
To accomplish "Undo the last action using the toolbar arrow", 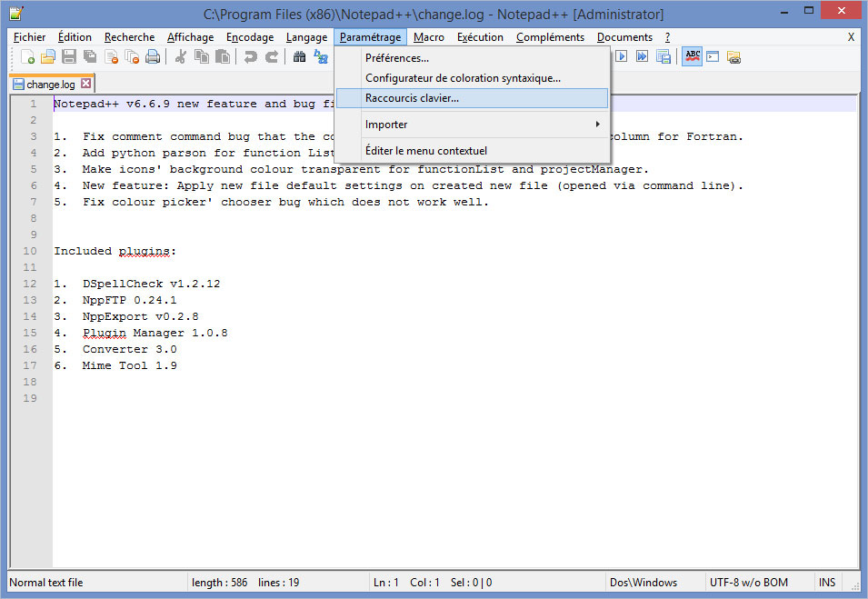I will (x=250, y=57).
